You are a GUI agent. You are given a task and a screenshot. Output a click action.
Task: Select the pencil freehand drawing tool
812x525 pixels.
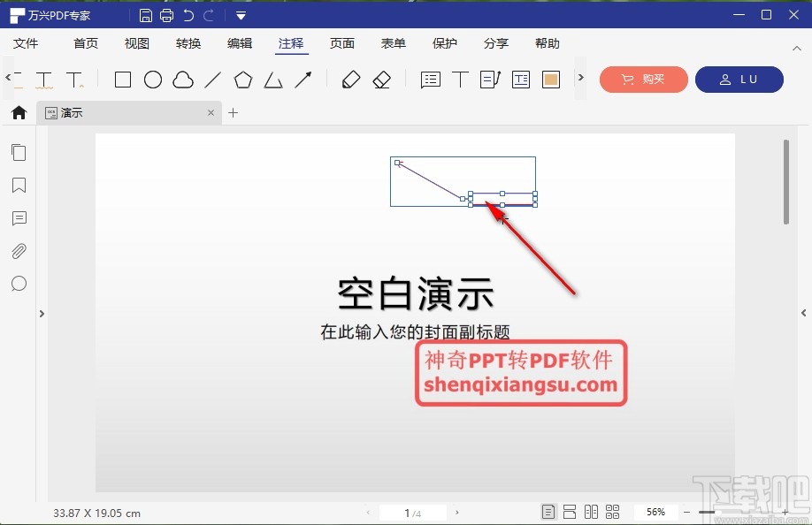(x=350, y=80)
